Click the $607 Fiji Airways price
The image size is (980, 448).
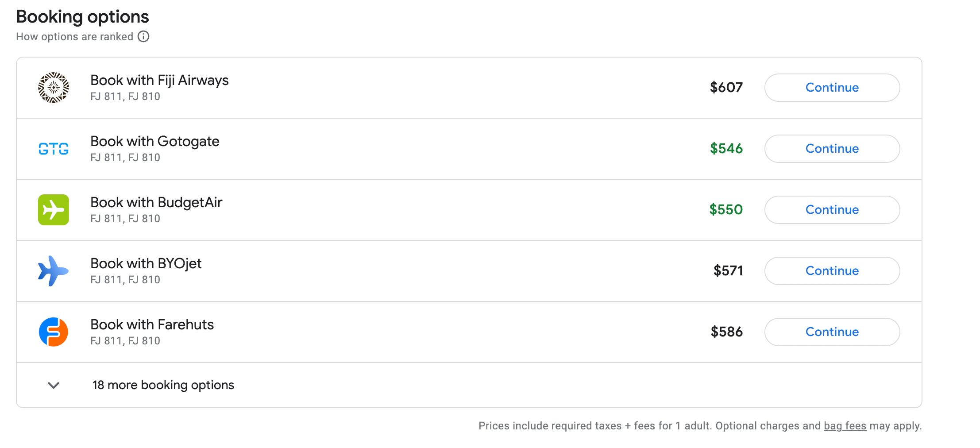726,87
